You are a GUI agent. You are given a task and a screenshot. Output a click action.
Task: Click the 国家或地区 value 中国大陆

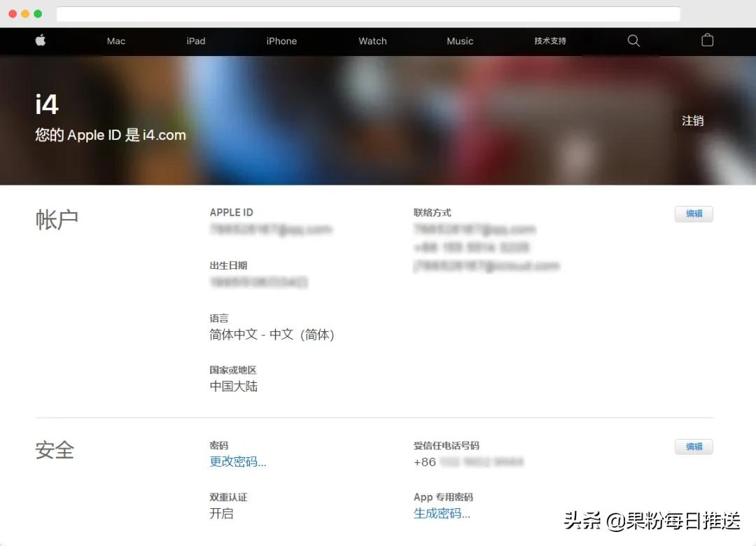233,386
